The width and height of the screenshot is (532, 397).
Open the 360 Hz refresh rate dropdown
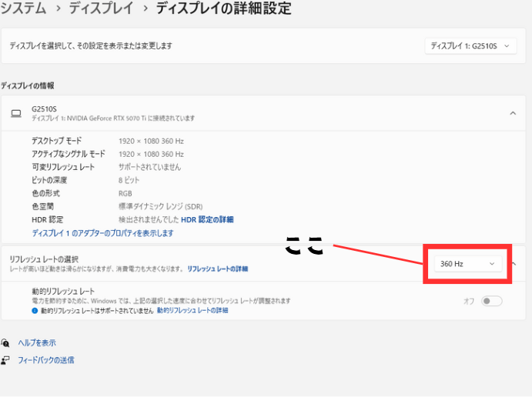(x=468, y=264)
